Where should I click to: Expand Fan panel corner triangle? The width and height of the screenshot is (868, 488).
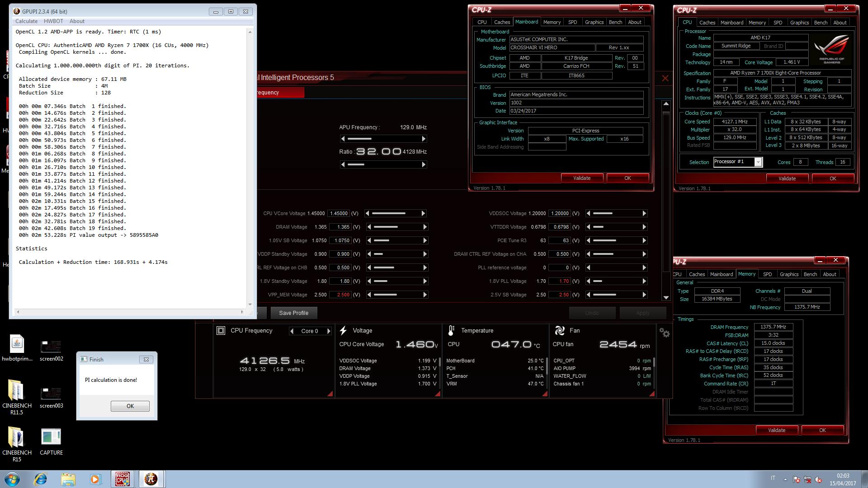tap(652, 394)
